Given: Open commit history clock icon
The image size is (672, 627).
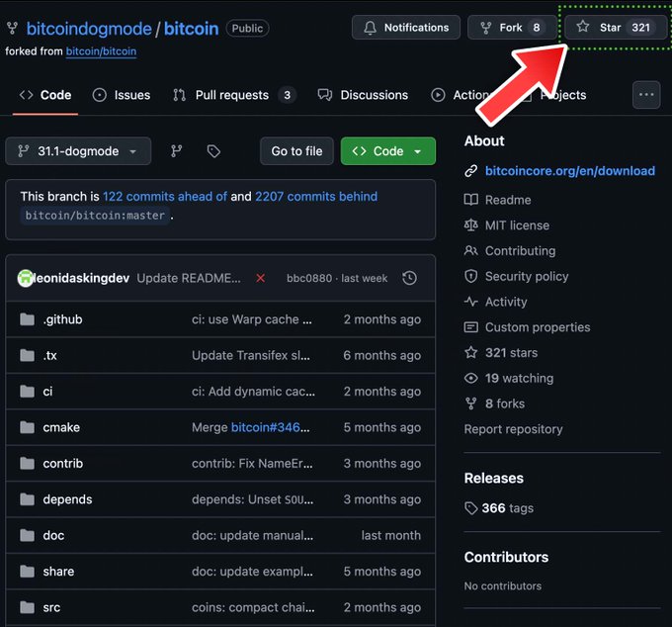Looking at the screenshot, I should pyautogui.click(x=410, y=278).
